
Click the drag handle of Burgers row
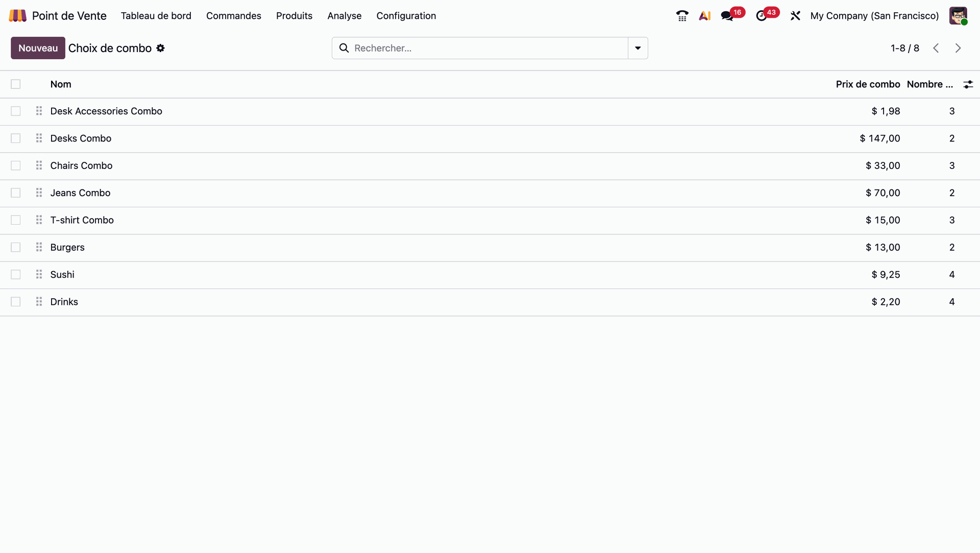click(x=39, y=247)
